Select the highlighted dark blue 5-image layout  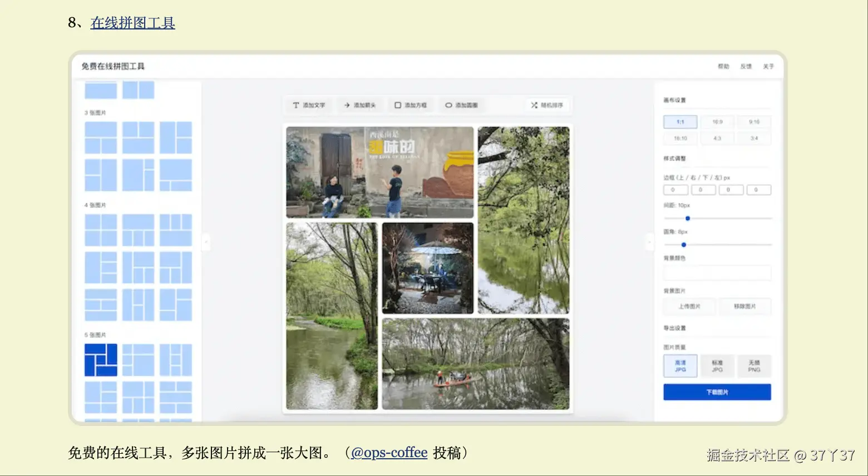[x=101, y=360]
